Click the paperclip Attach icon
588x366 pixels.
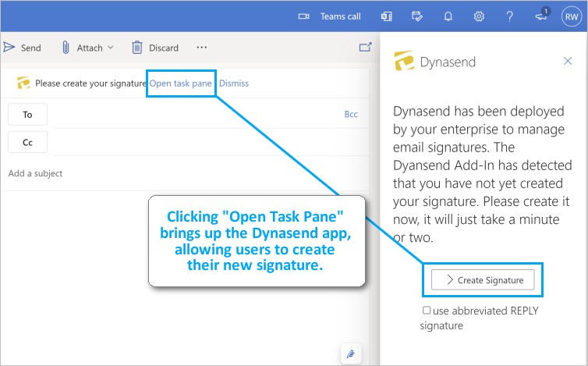click(66, 48)
